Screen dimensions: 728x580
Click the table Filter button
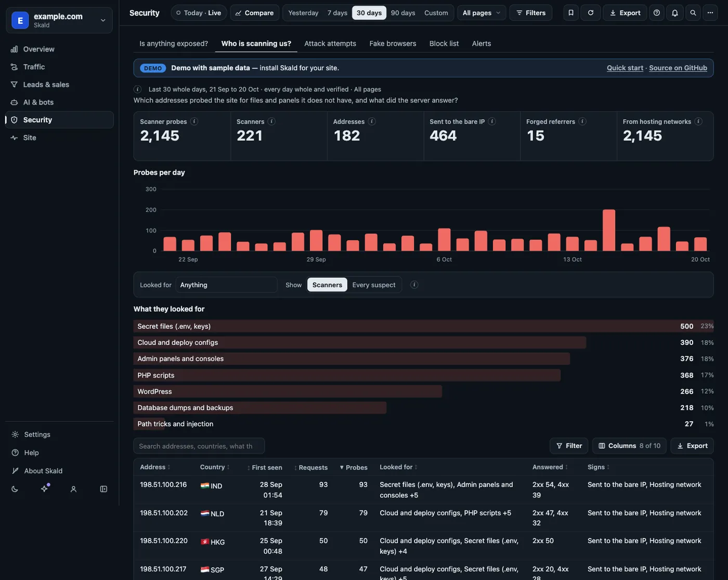tap(569, 446)
